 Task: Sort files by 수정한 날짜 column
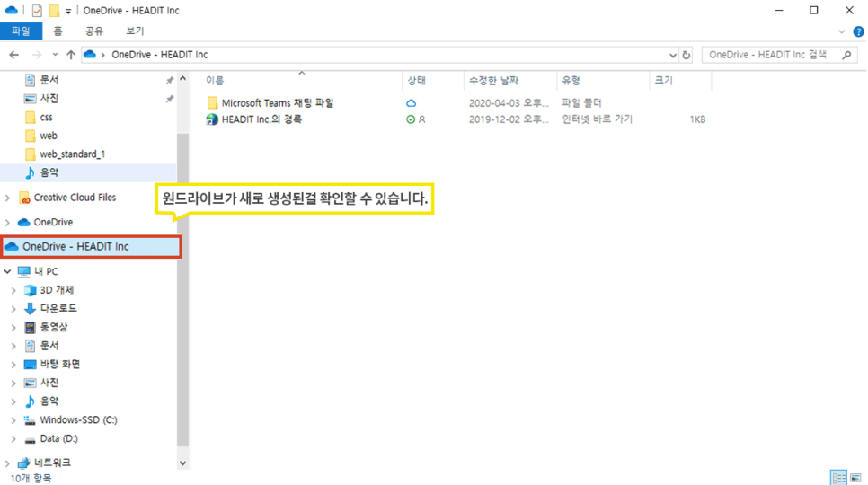[x=494, y=81]
